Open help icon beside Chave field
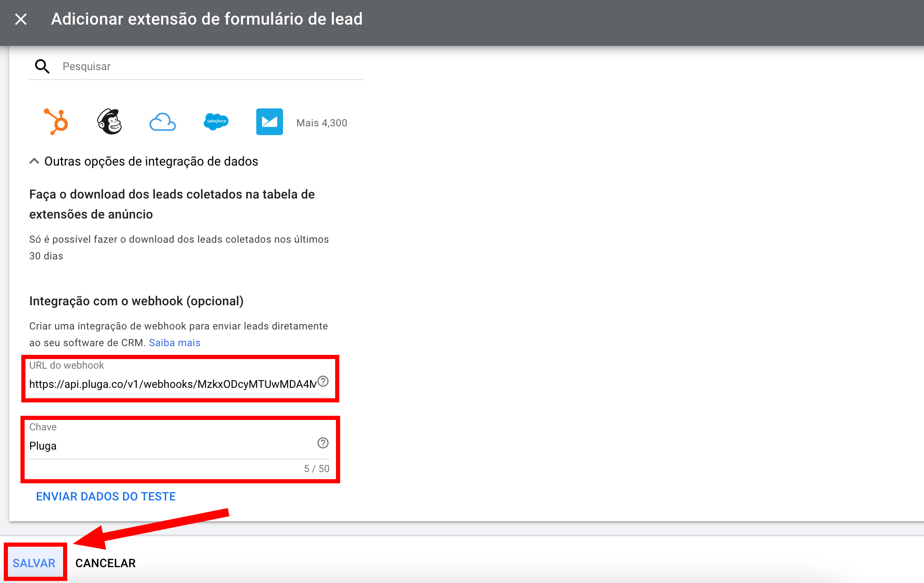The height and width of the screenshot is (583, 924). [323, 443]
